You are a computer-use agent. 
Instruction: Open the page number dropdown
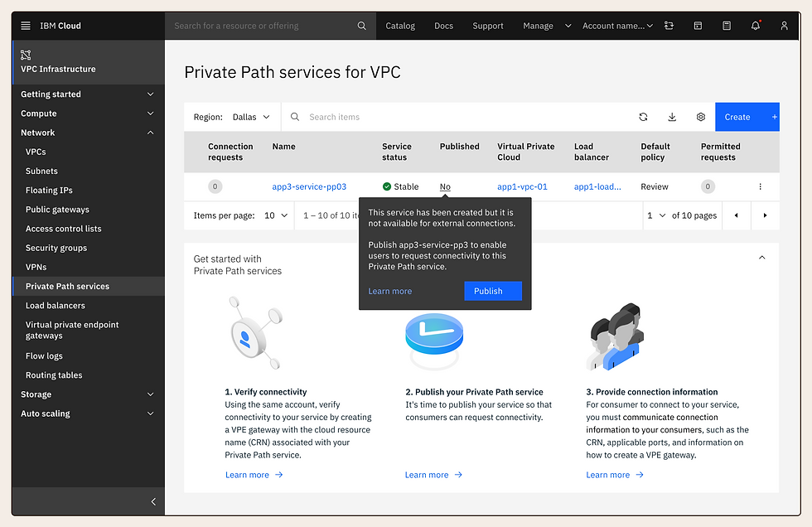pos(656,215)
